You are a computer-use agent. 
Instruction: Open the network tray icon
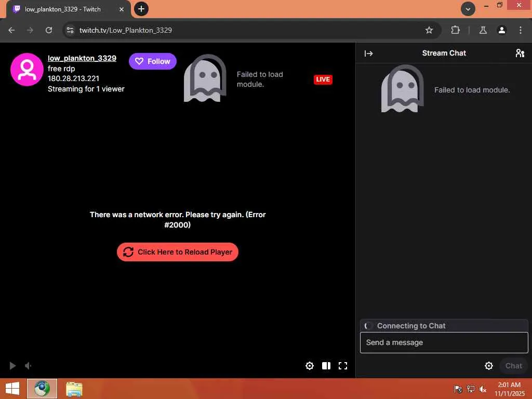470,389
